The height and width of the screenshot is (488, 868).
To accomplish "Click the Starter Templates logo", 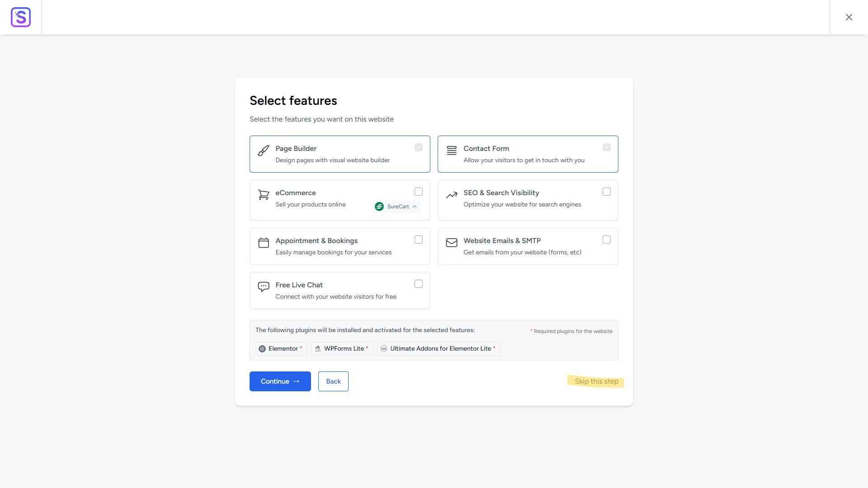I will (21, 17).
